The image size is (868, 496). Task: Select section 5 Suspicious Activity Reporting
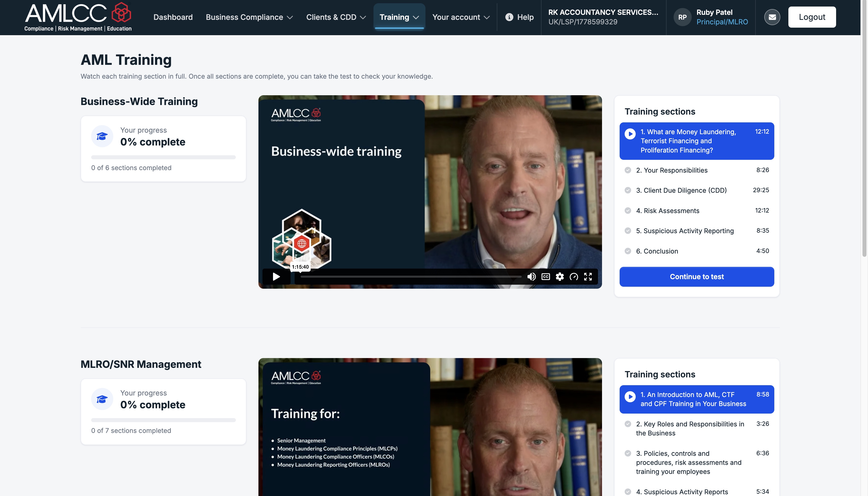click(696, 231)
